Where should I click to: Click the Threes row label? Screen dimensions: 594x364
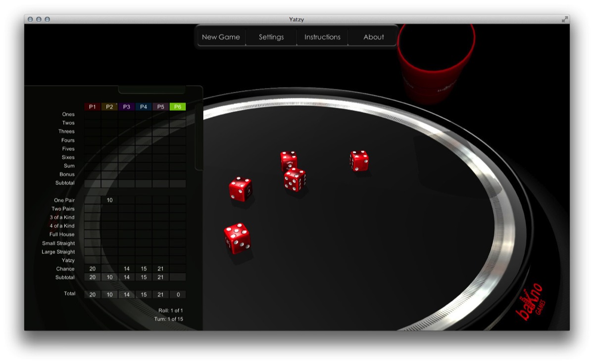point(66,132)
